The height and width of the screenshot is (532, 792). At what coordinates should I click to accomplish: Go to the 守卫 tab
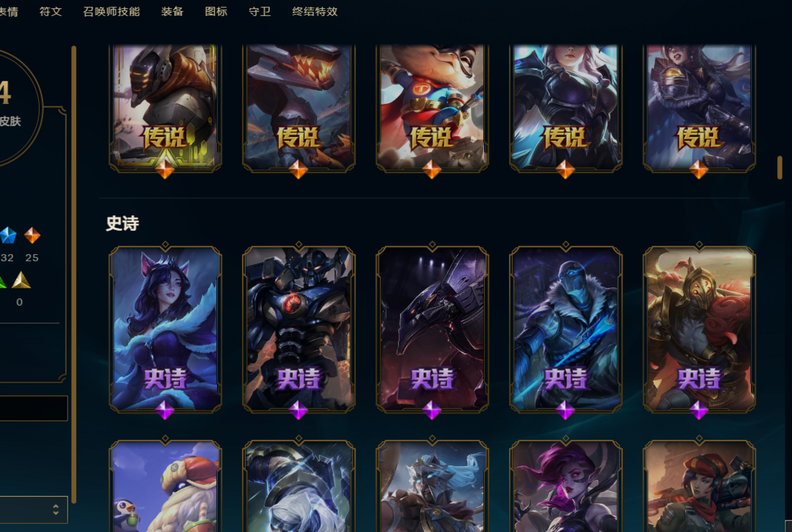[260, 11]
